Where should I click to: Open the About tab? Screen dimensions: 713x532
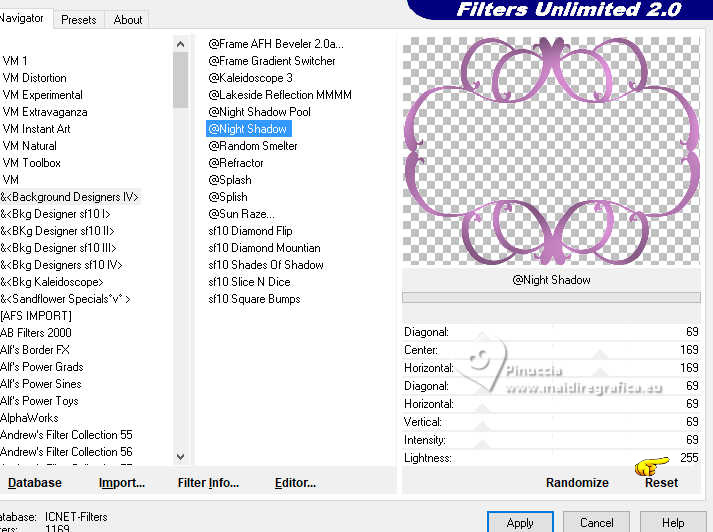coord(128,20)
